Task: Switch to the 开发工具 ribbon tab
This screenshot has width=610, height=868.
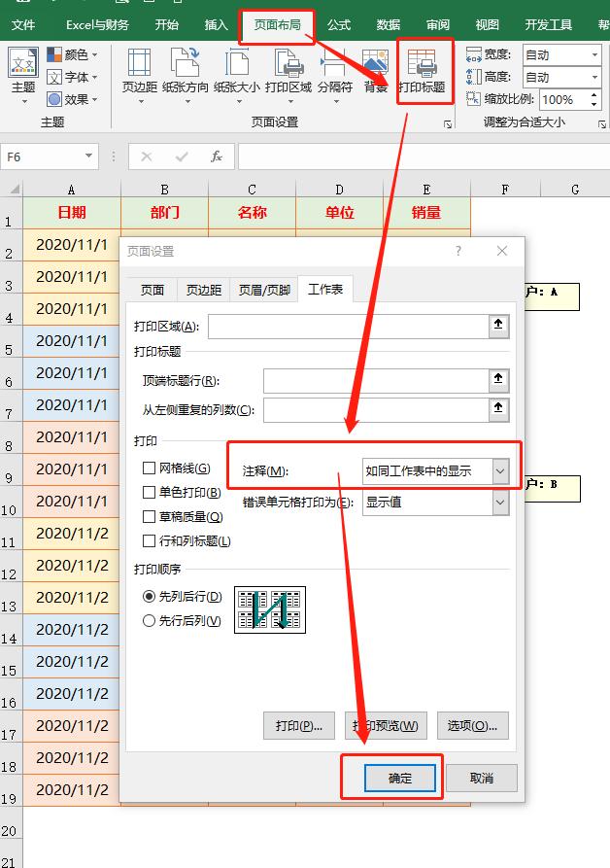Action: point(549,25)
